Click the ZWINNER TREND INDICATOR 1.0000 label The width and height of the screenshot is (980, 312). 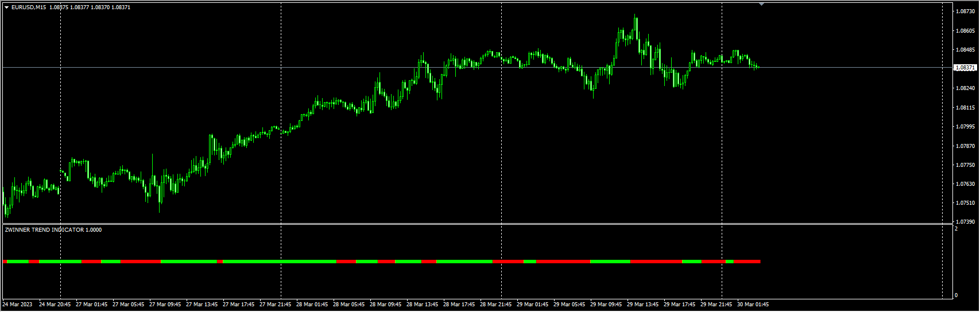53,230
